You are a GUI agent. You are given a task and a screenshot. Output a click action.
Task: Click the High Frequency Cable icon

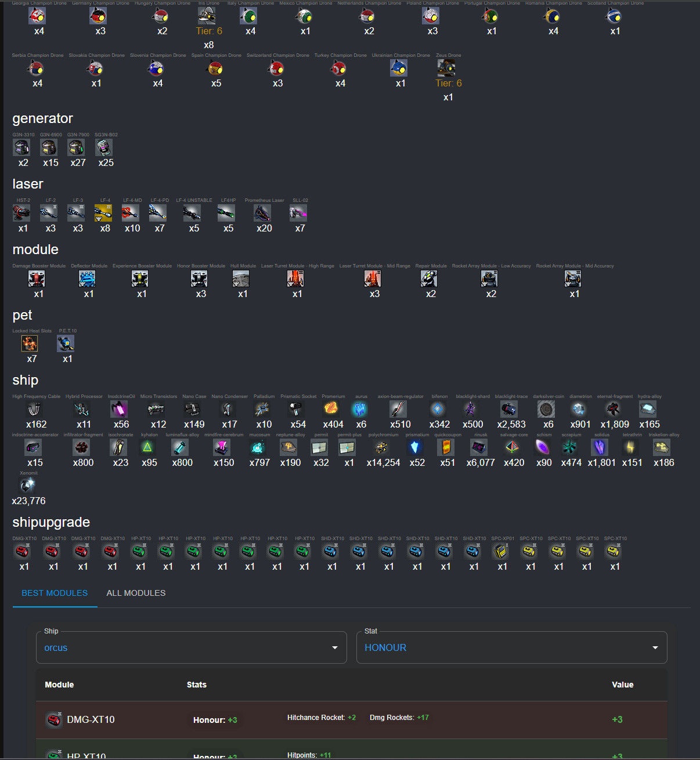[34, 410]
